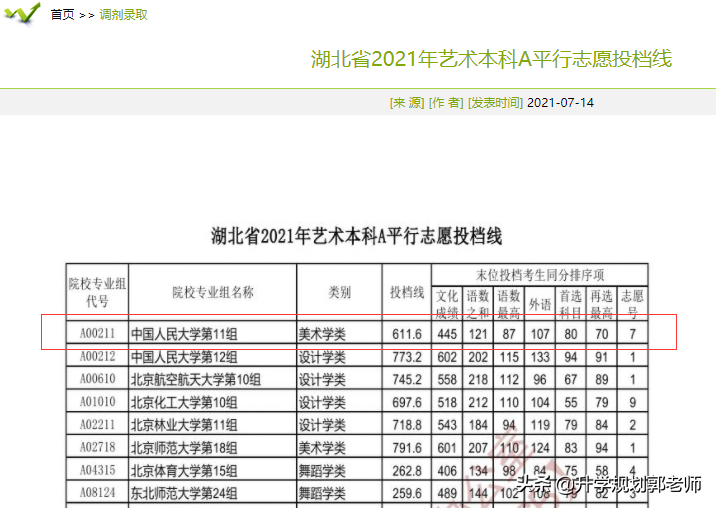Click the 745.2 score cell

(407, 380)
